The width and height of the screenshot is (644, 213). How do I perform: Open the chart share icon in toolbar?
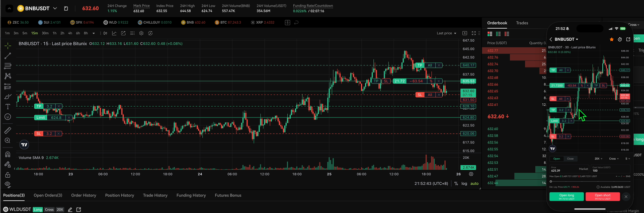coord(123,33)
